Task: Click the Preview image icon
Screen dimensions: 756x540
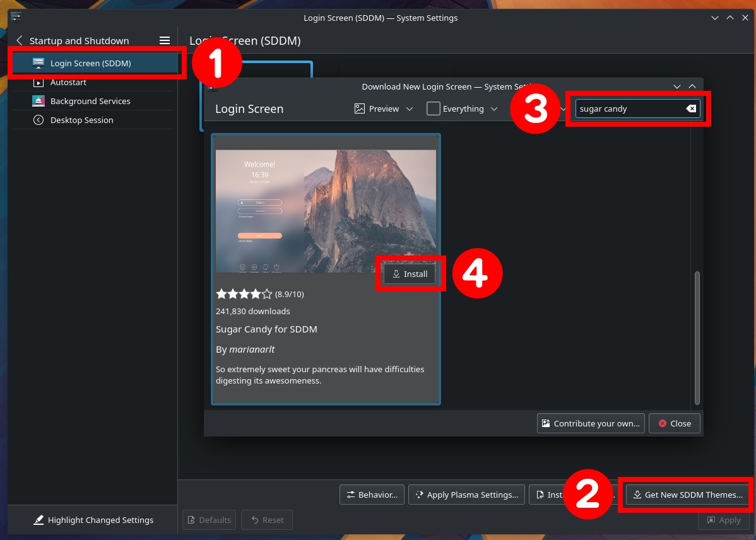Action: (x=359, y=109)
